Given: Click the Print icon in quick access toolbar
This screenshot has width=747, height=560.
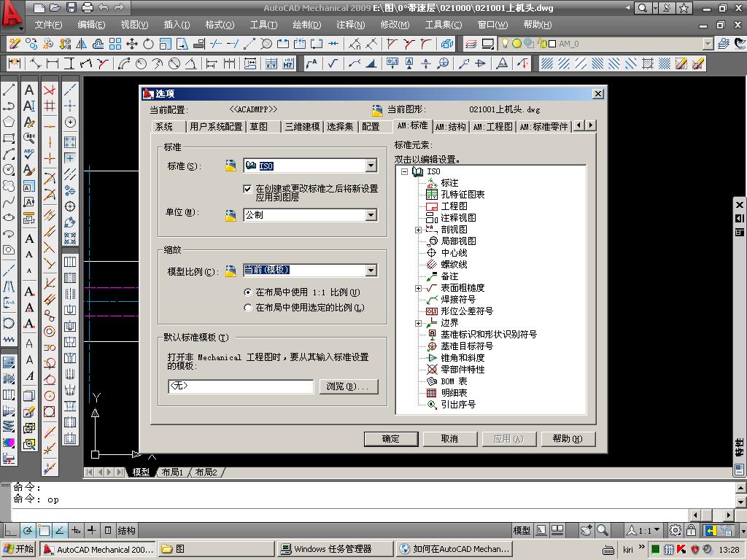Looking at the screenshot, I should [87, 7].
